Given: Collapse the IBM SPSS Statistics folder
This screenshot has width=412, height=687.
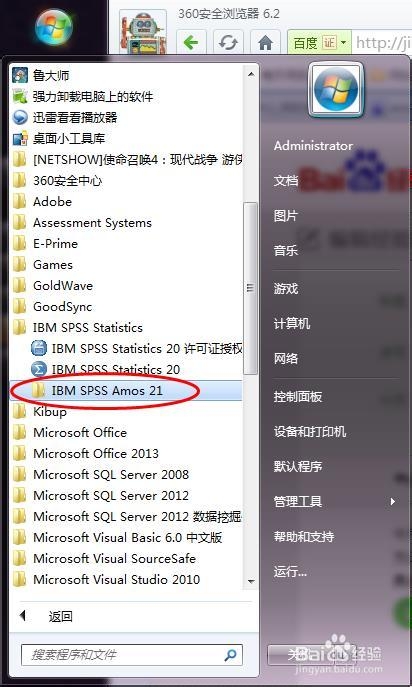Looking at the screenshot, I should click(x=126, y=327).
